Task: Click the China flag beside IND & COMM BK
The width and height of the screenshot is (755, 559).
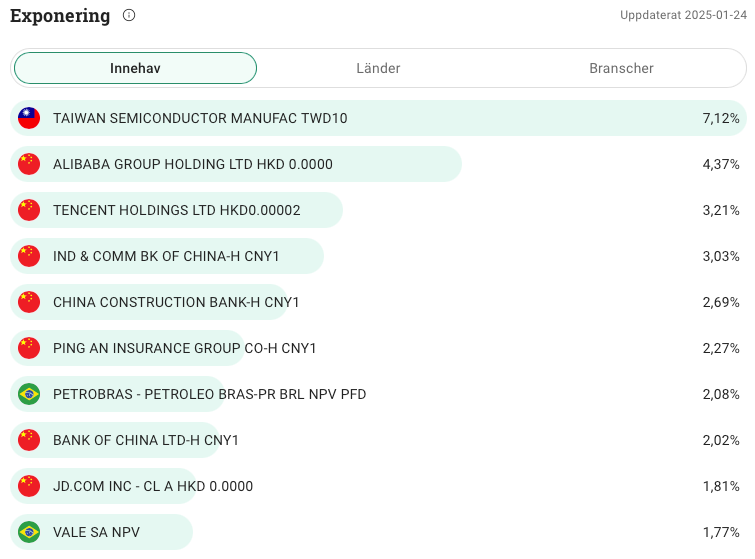Action: pyautogui.click(x=29, y=256)
